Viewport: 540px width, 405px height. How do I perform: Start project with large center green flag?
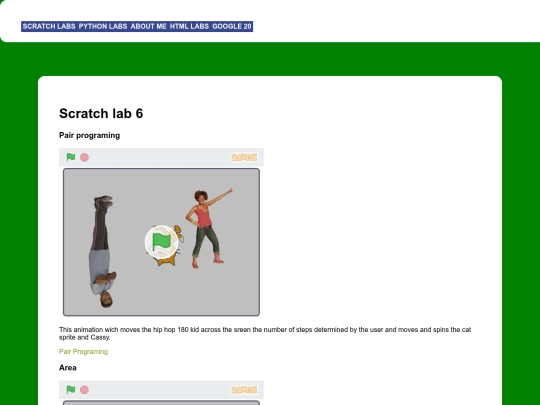[161, 242]
